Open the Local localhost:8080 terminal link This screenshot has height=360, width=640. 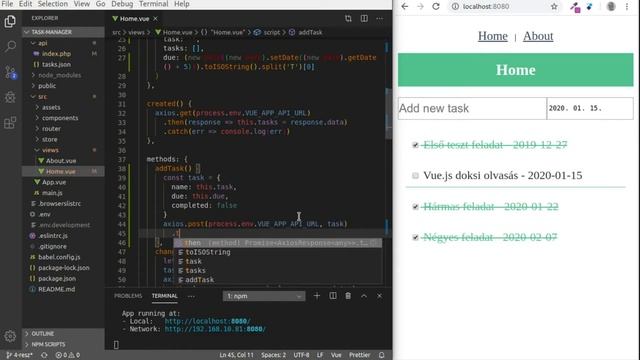207,321
